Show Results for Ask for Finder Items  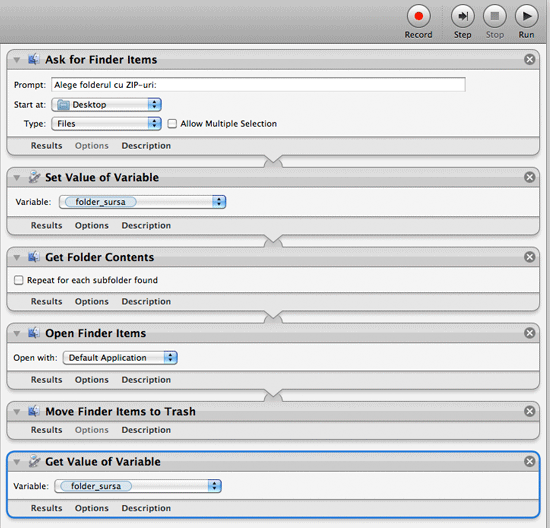pos(46,146)
